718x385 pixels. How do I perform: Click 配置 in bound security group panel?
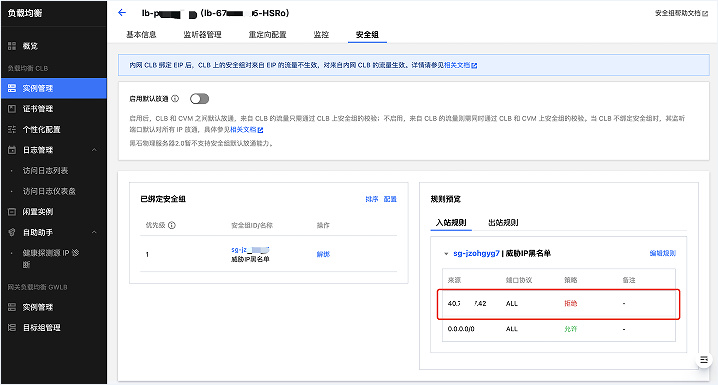(x=390, y=199)
